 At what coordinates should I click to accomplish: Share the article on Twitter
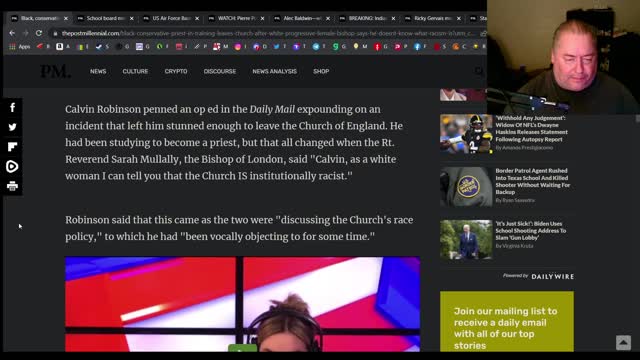pyautogui.click(x=12, y=127)
